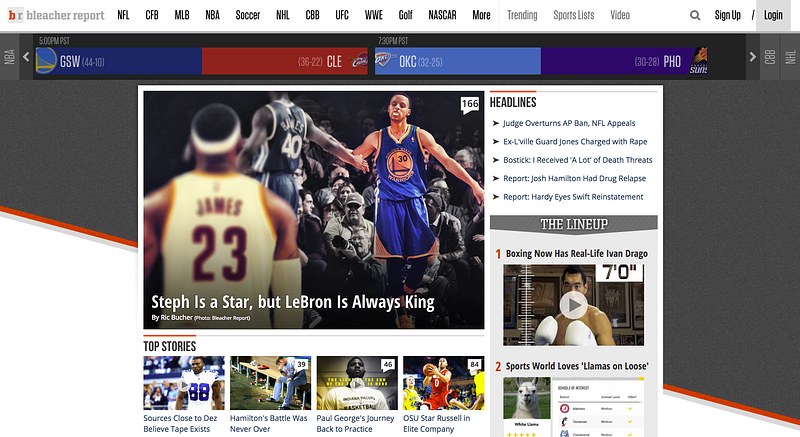800x437 pixels.
Task: Click author name Ric Bucher
Action: coord(177,318)
